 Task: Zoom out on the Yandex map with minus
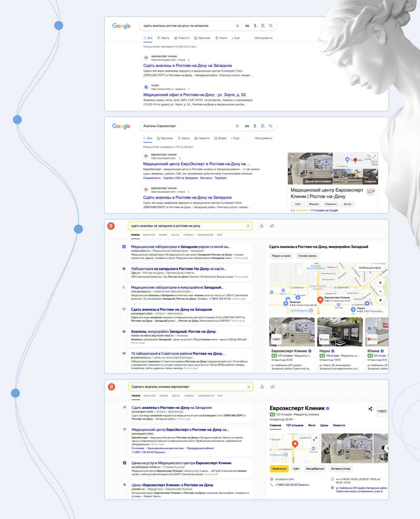click(x=380, y=292)
